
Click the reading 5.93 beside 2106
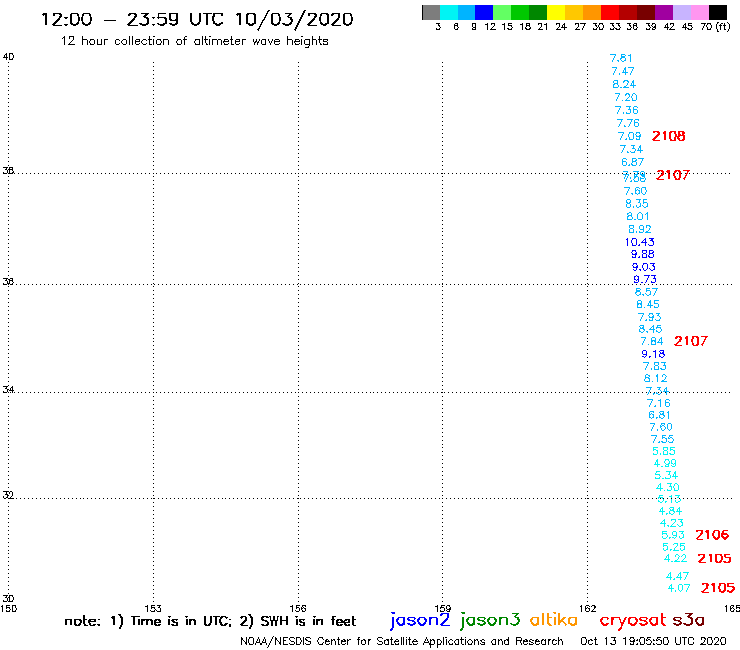(x=673, y=535)
